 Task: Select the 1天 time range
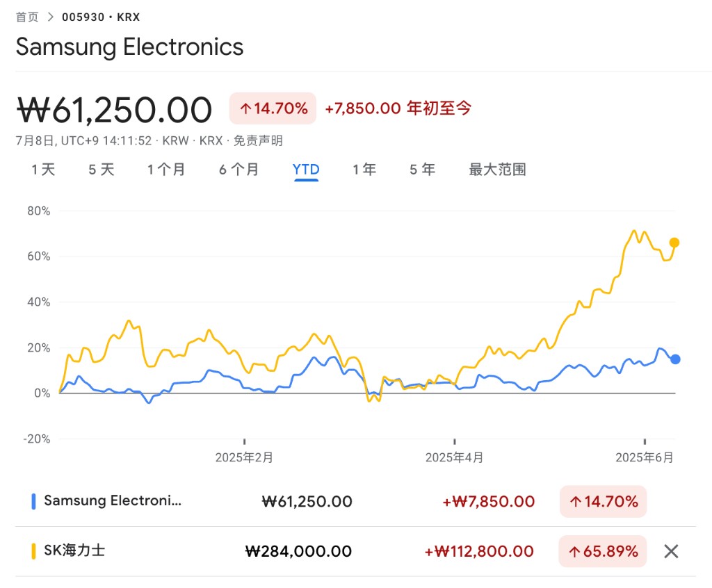click(x=43, y=170)
